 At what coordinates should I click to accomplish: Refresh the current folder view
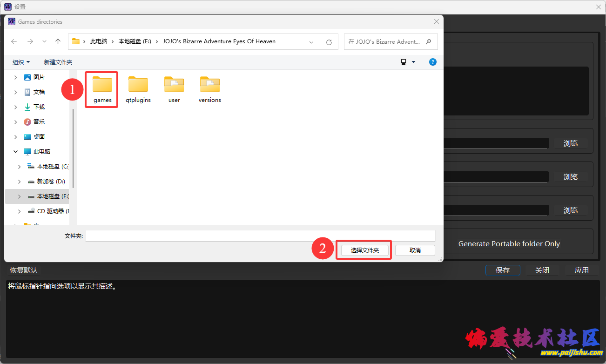[329, 42]
